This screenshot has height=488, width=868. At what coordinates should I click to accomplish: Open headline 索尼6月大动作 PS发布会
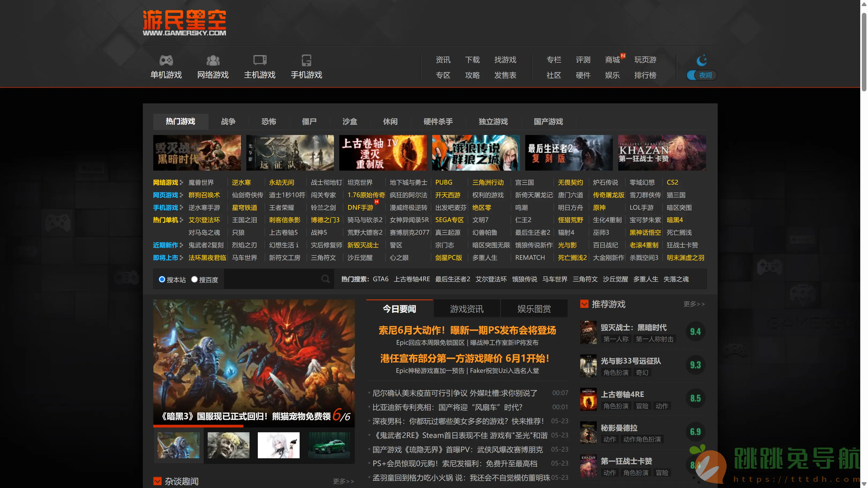coord(467,331)
